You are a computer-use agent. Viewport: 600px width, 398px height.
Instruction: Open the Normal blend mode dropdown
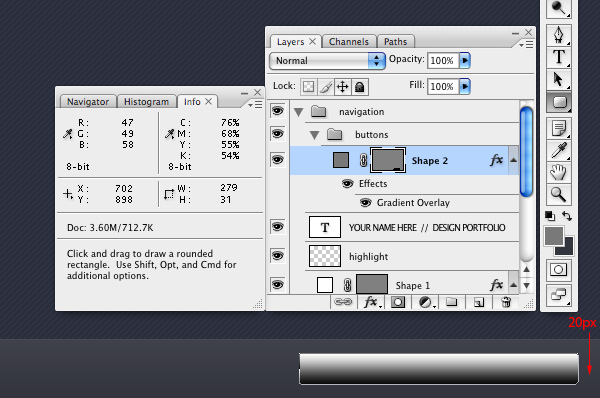point(327,60)
